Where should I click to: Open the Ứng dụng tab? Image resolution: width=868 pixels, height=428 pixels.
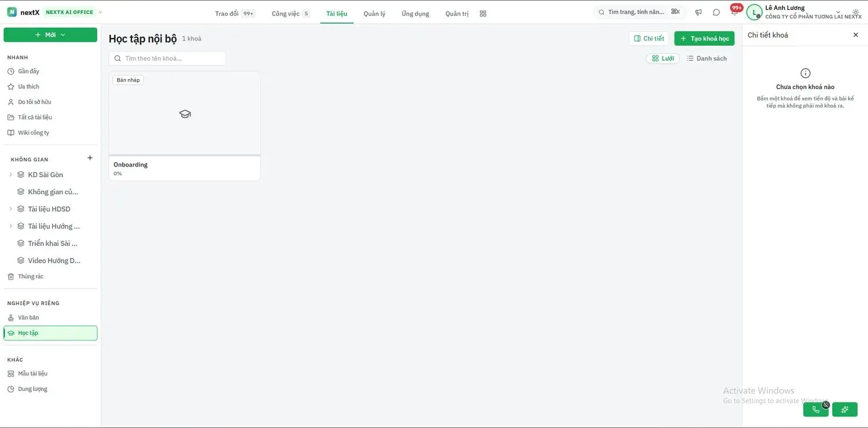415,13
